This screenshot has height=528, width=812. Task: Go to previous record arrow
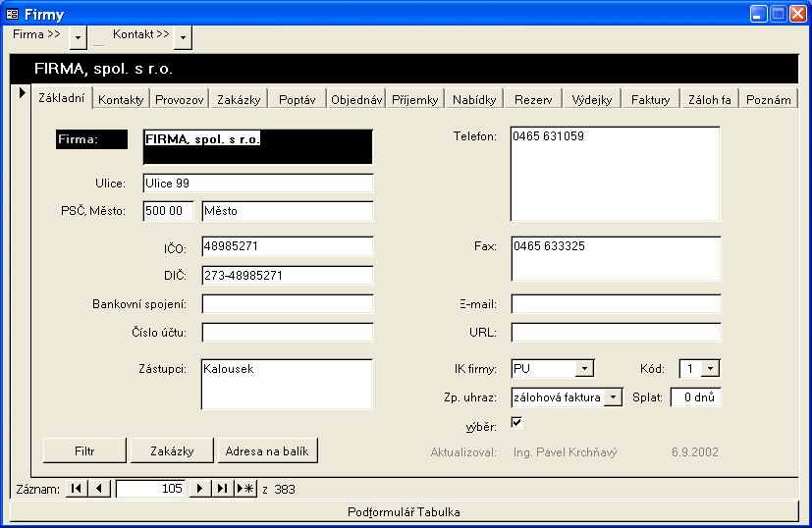tap(99, 489)
